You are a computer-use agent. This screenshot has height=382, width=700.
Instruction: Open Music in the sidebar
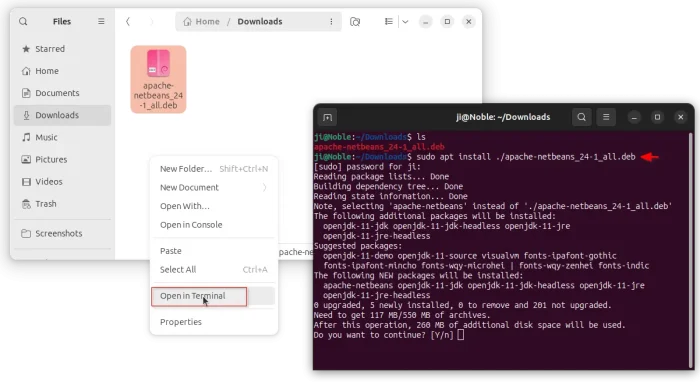coord(62,137)
